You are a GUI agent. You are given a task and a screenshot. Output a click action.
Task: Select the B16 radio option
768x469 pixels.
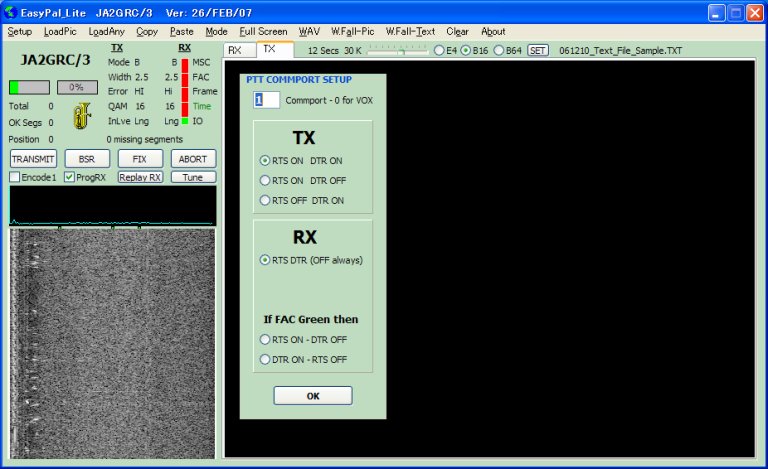point(474,50)
